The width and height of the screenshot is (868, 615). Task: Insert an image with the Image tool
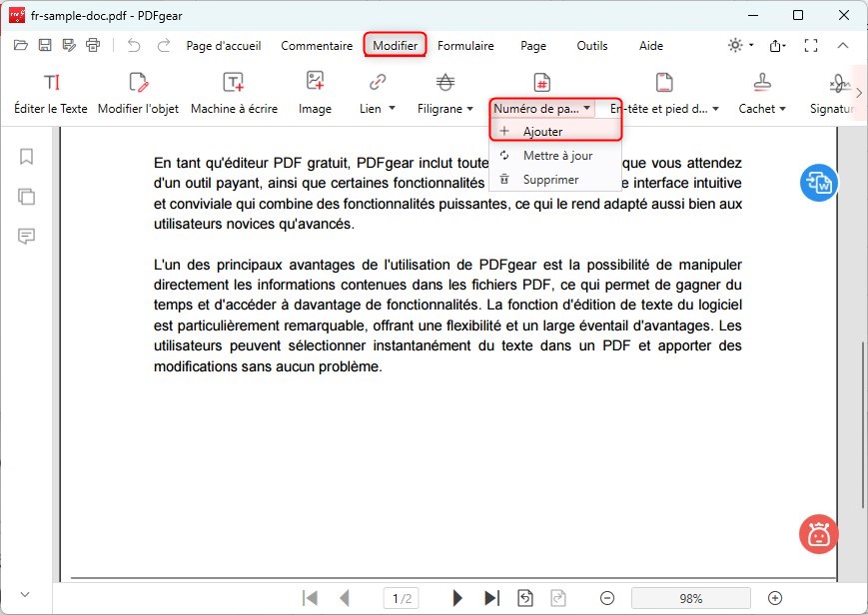tap(314, 93)
